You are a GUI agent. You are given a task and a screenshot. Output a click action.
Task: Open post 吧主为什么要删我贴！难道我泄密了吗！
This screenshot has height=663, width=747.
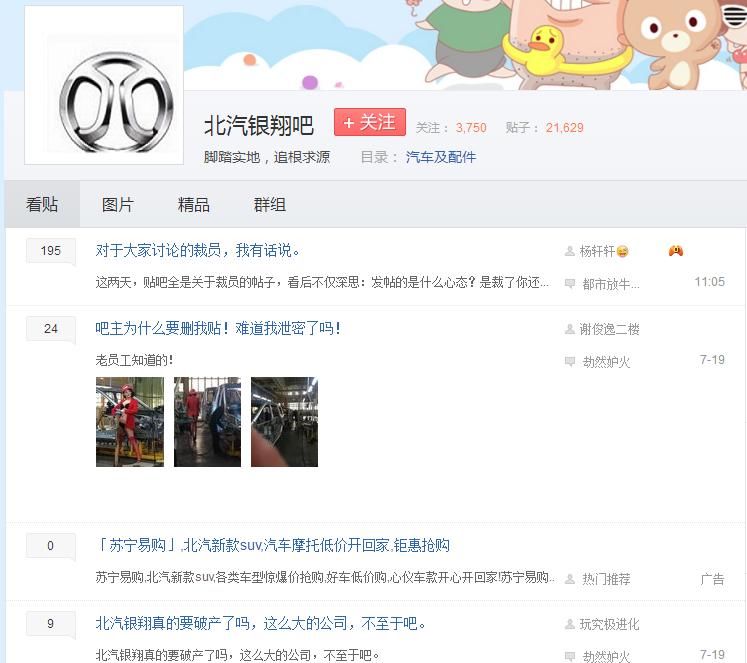click(x=218, y=328)
